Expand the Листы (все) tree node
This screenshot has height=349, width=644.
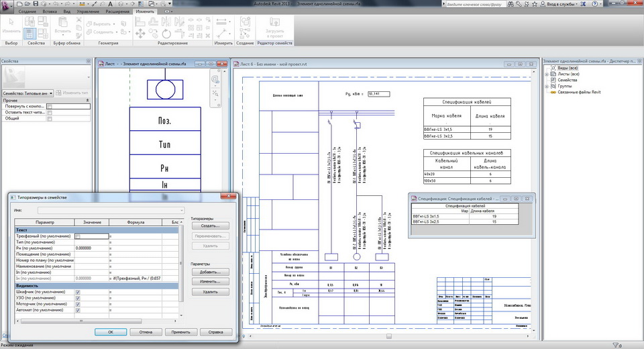(547, 74)
